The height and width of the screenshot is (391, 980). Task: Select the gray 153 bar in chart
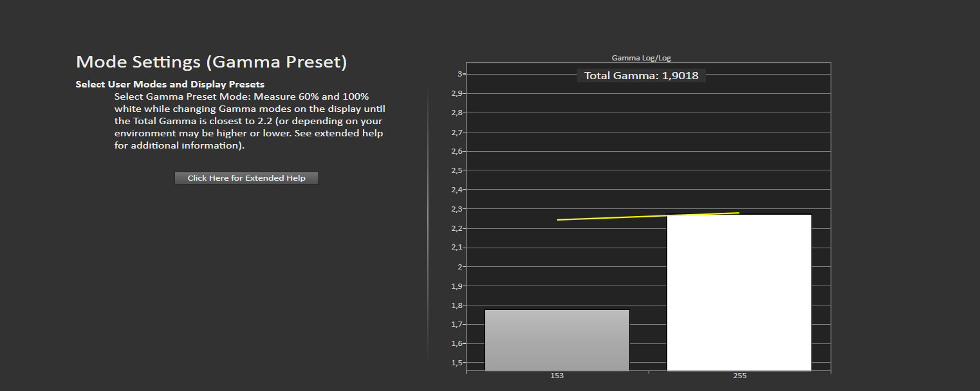(557, 340)
